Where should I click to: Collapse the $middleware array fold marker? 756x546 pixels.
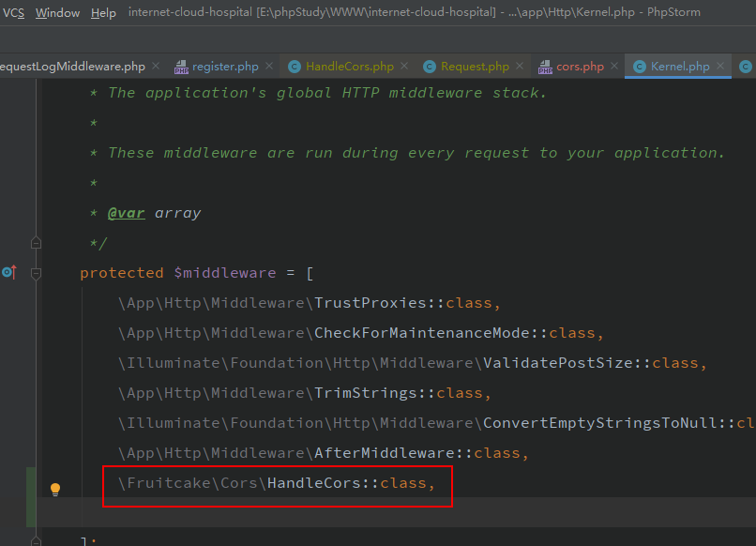36,273
